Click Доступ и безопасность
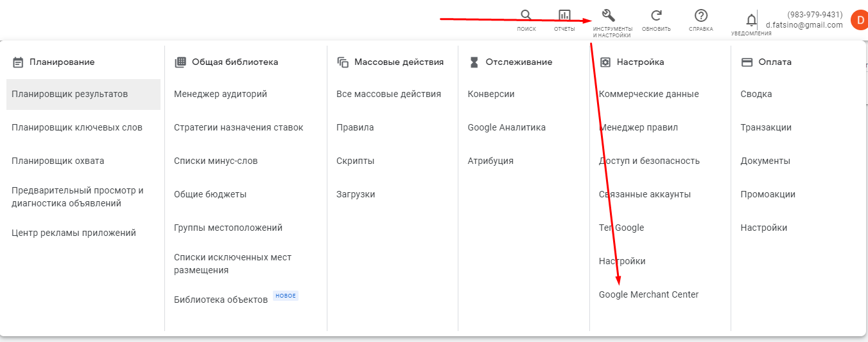 649,161
